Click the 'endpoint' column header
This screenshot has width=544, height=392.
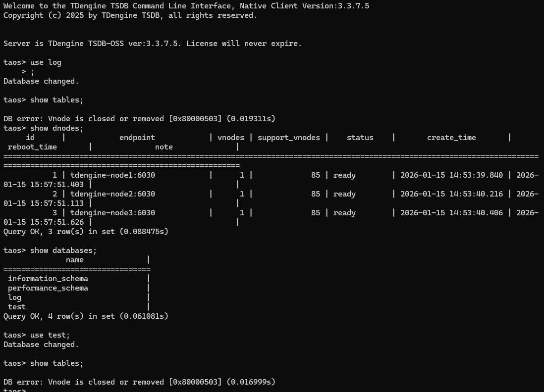click(137, 138)
